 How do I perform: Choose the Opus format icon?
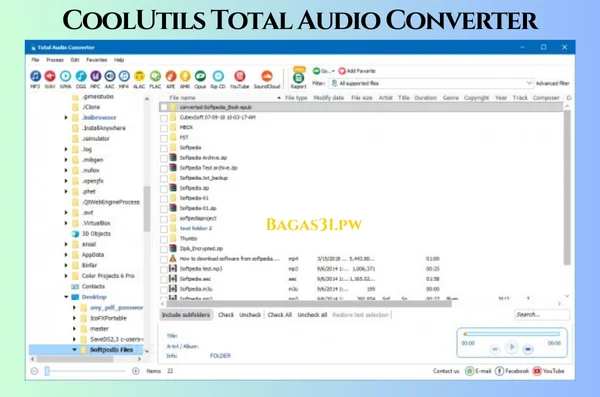point(200,76)
